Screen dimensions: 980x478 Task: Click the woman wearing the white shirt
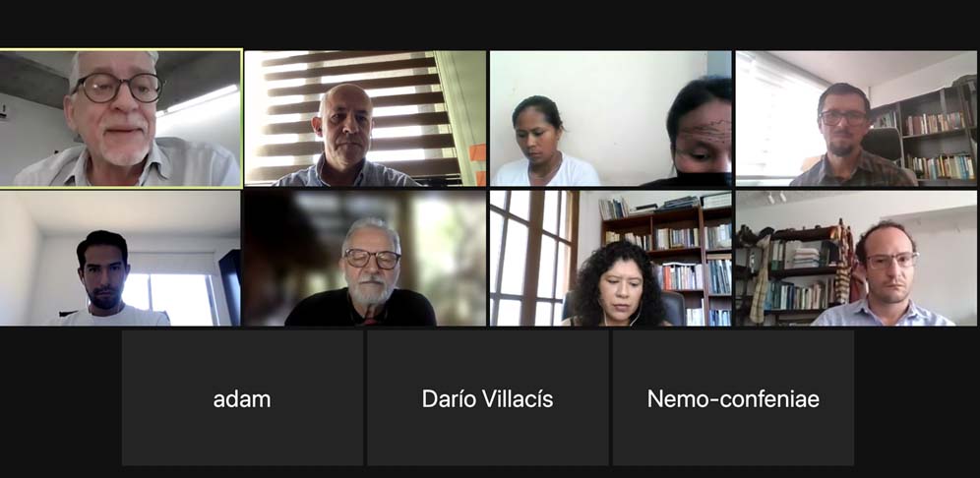pos(542,144)
